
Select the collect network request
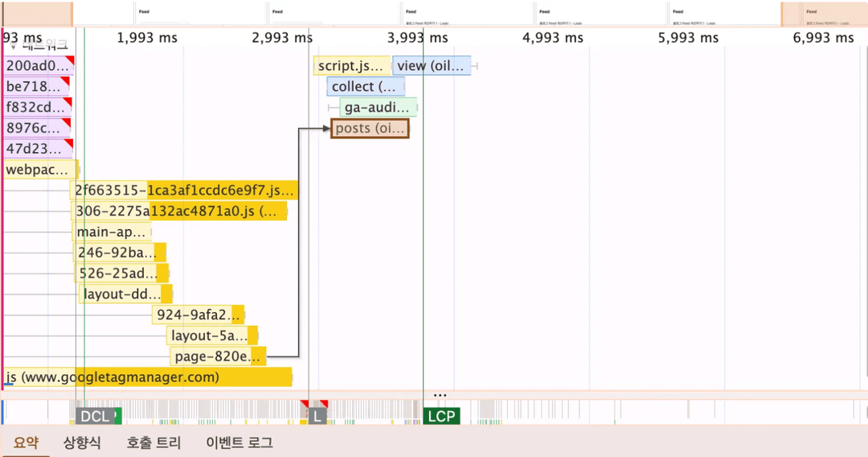point(365,87)
